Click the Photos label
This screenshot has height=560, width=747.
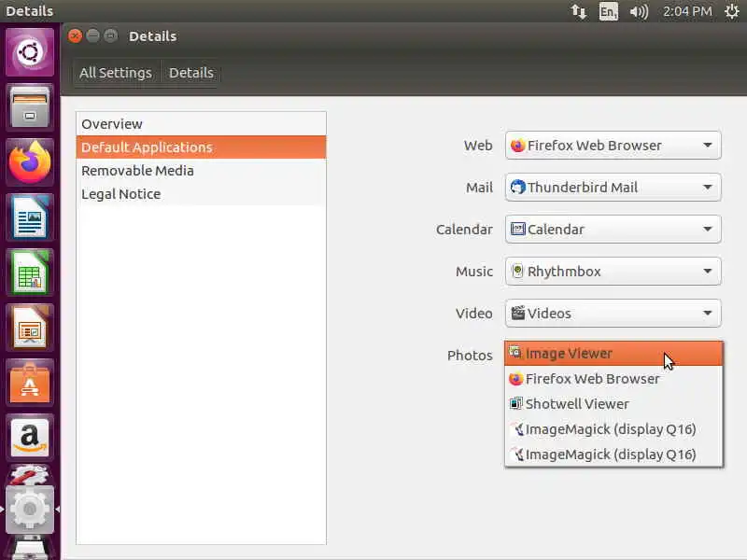click(470, 356)
